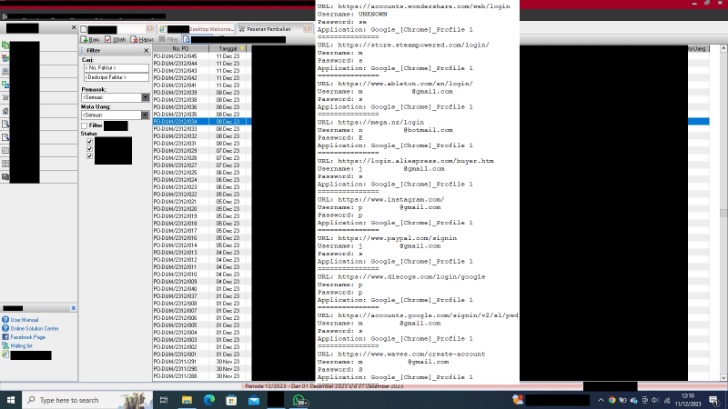Uncheck the top Status checkbox
Viewport: 728px width, 409px height.
[x=90, y=142]
